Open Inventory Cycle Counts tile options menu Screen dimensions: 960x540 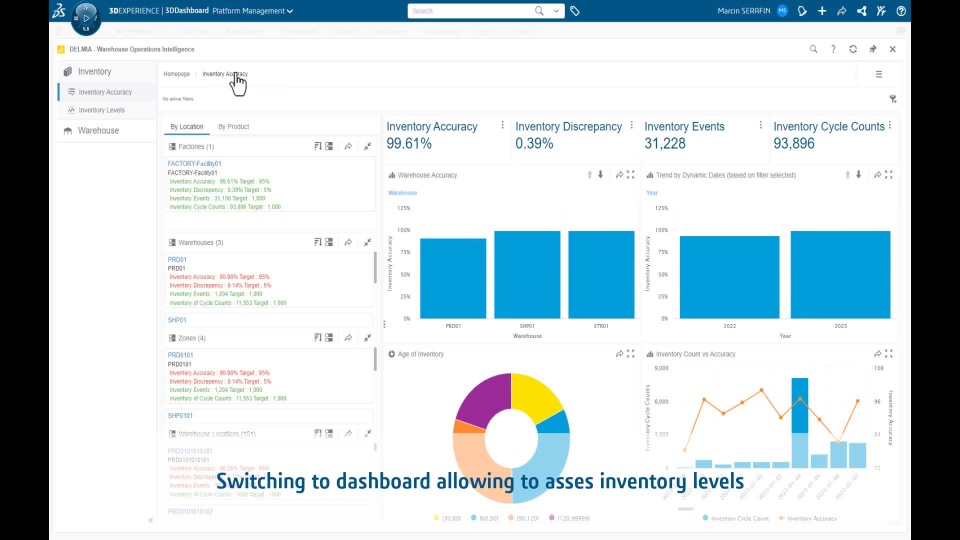point(890,125)
